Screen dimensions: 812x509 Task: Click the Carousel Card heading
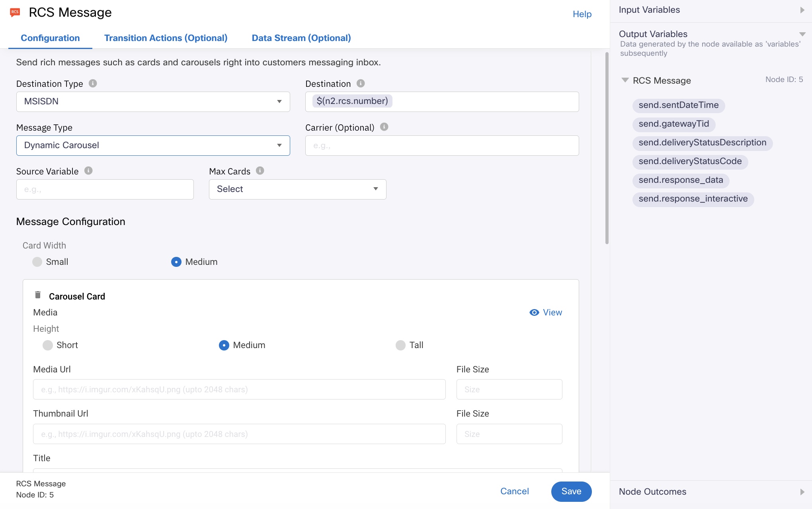coord(77,296)
